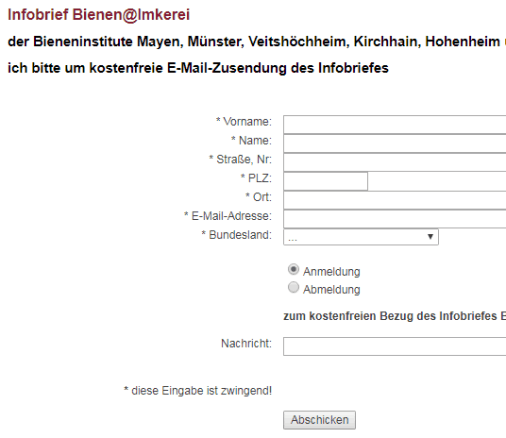Click the Infobrief Bienen@Imkerei heading
This screenshot has height=438, width=506.
pos(99,15)
